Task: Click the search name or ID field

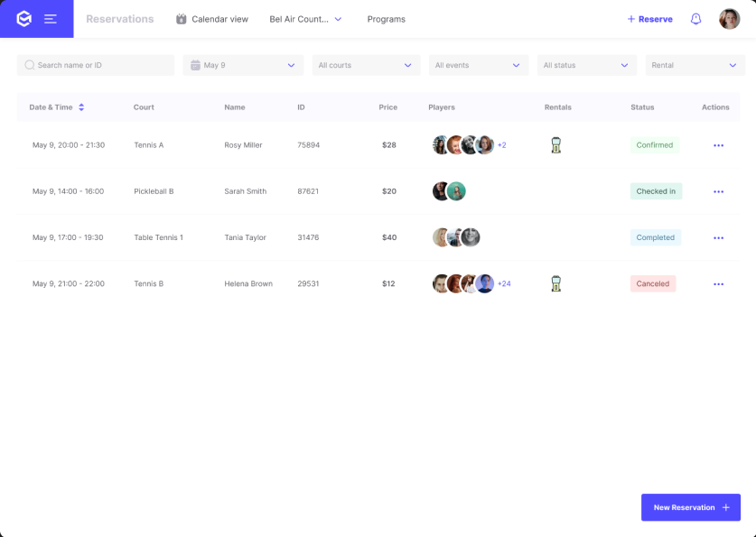Action: click(x=95, y=64)
